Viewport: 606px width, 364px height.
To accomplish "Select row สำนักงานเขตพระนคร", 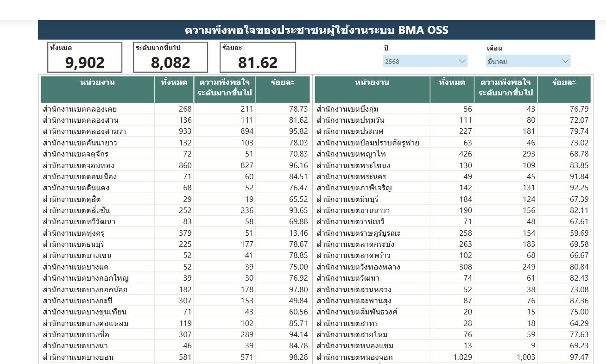I will click(x=453, y=176).
